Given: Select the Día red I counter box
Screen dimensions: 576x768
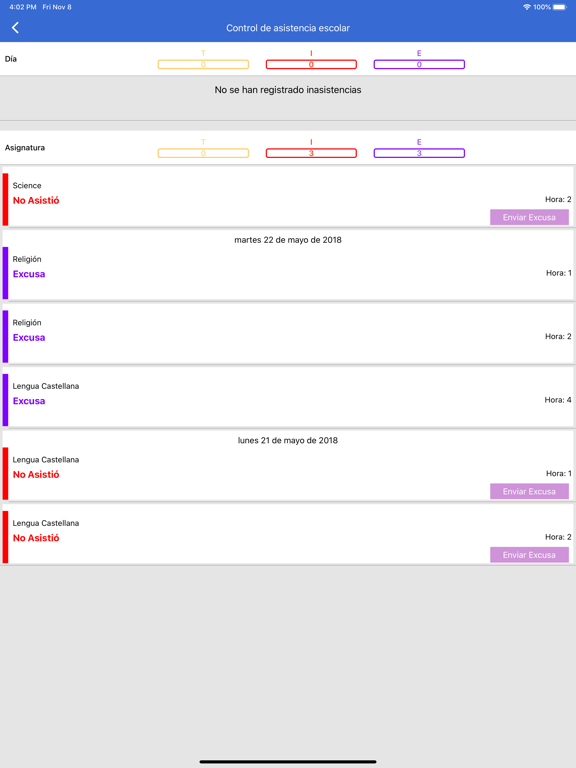Looking at the screenshot, I should pyautogui.click(x=311, y=64).
